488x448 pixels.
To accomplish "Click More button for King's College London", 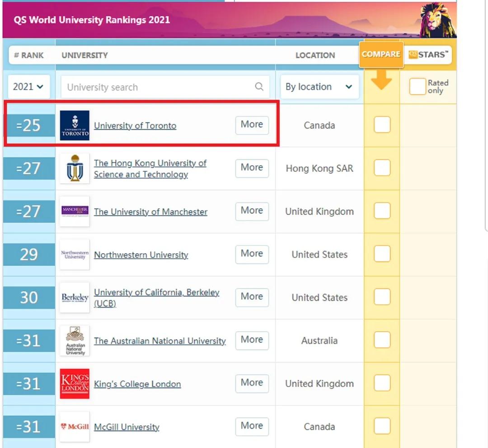I will [252, 383].
